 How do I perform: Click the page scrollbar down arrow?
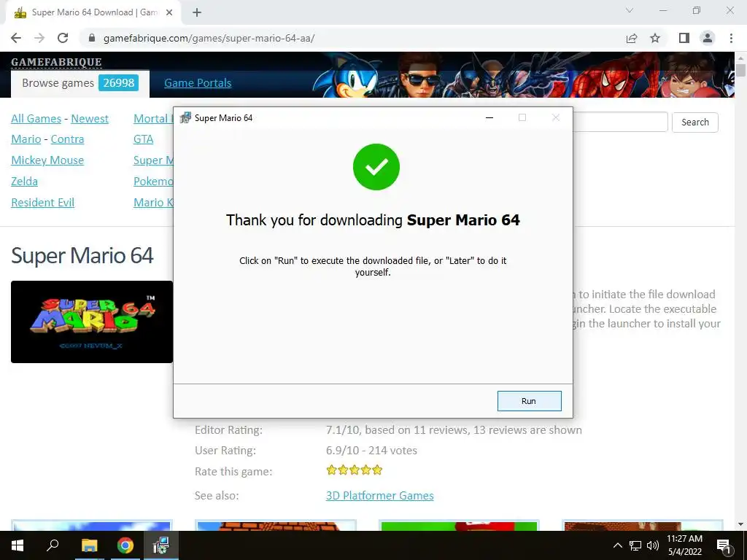point(740,525)
